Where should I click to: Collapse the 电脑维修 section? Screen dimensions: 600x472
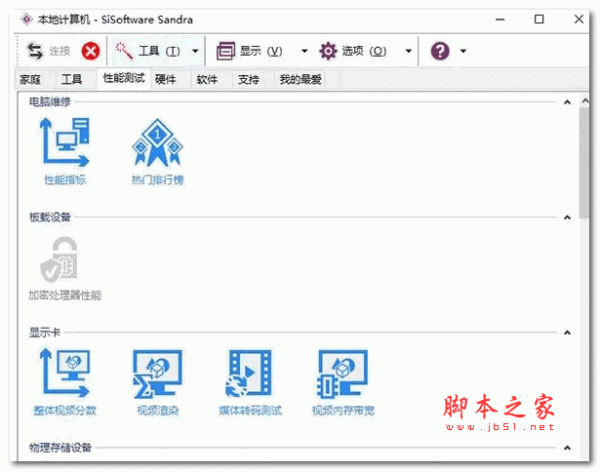[x=567, y=102]
